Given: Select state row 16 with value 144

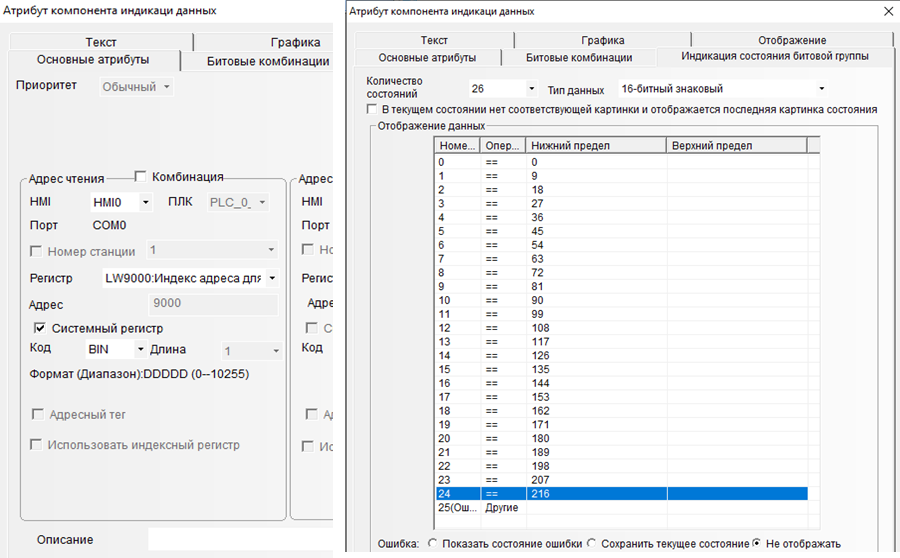Looking at the screenshot, I should 622,383.
